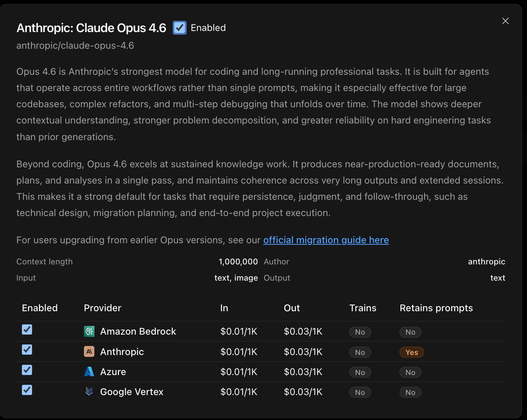Screen dimensions: 527x420
Task: Close the model details dialog
Action: tap(505, 21)
